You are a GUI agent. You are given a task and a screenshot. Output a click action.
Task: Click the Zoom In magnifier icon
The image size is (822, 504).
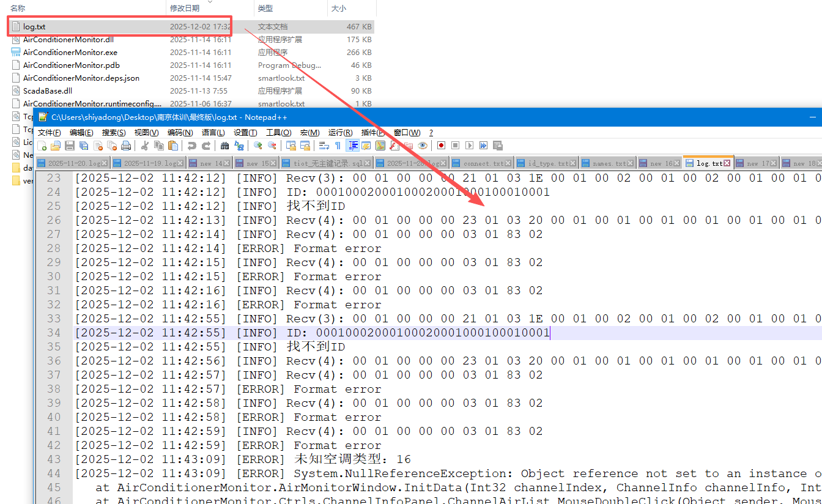(x=258, y=146)
